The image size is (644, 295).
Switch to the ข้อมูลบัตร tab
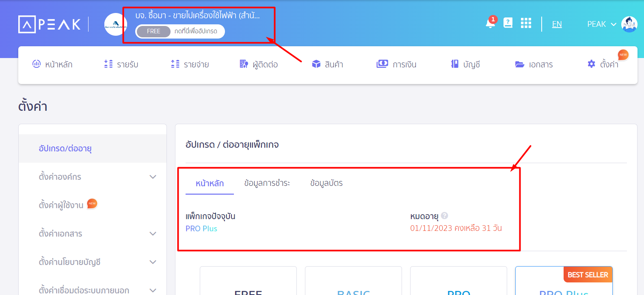[326, 183]
